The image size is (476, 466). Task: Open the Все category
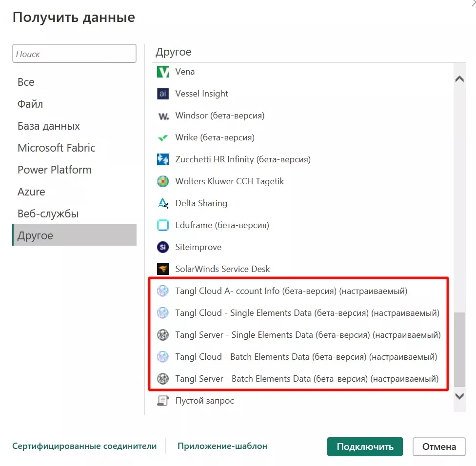26,82
